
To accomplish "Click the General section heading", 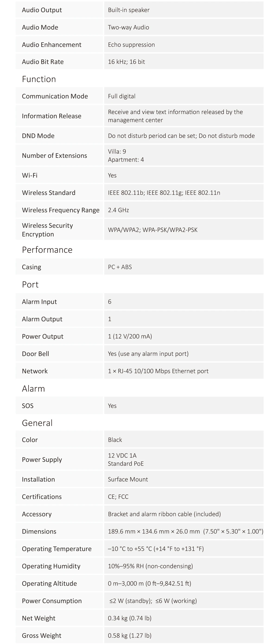I will coord(37,423).
